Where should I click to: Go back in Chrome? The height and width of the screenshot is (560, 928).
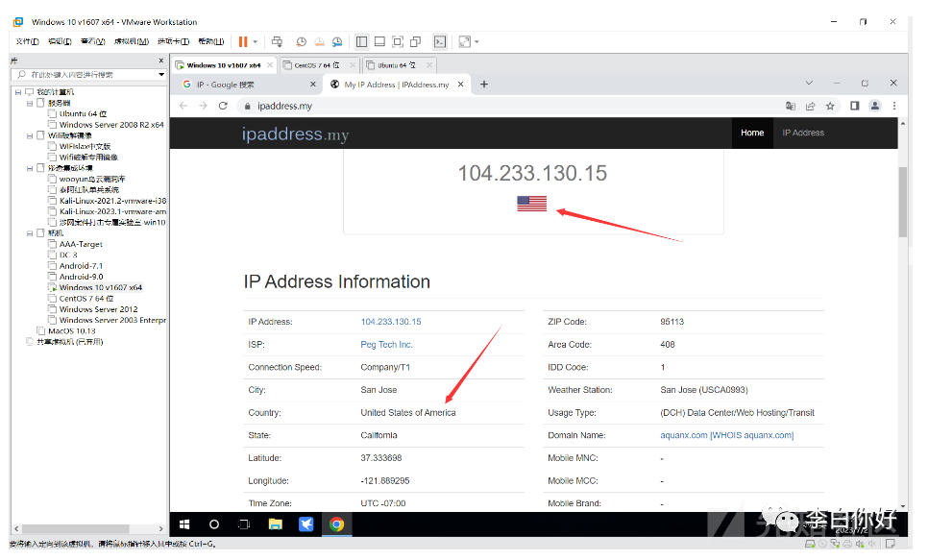[183, 106]
